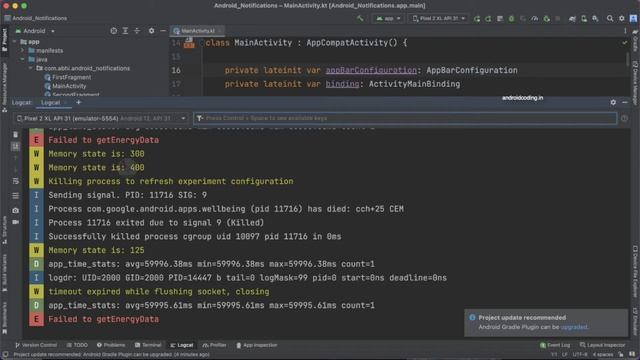Start screen recording with video icon

(16, 222)
